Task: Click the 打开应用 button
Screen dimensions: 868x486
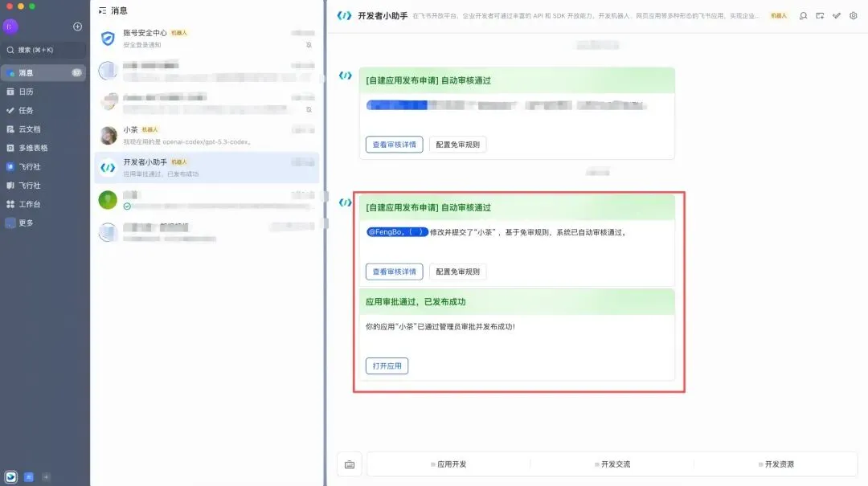Action: tap(387, 366)
